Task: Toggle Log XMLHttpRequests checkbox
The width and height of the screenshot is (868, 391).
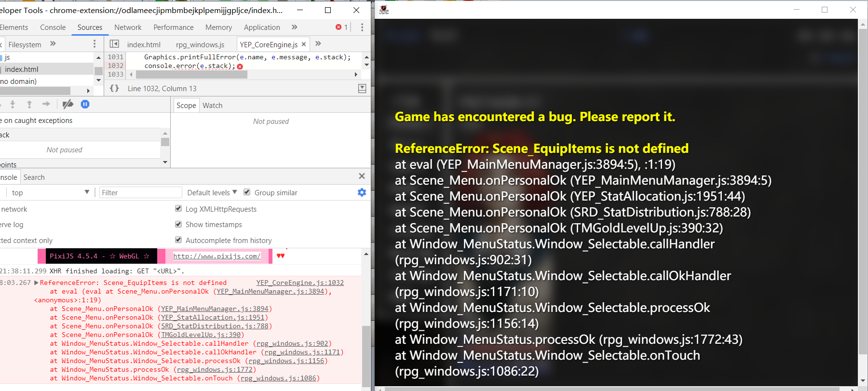Action: pyautogui.click(x=178, y=209)
